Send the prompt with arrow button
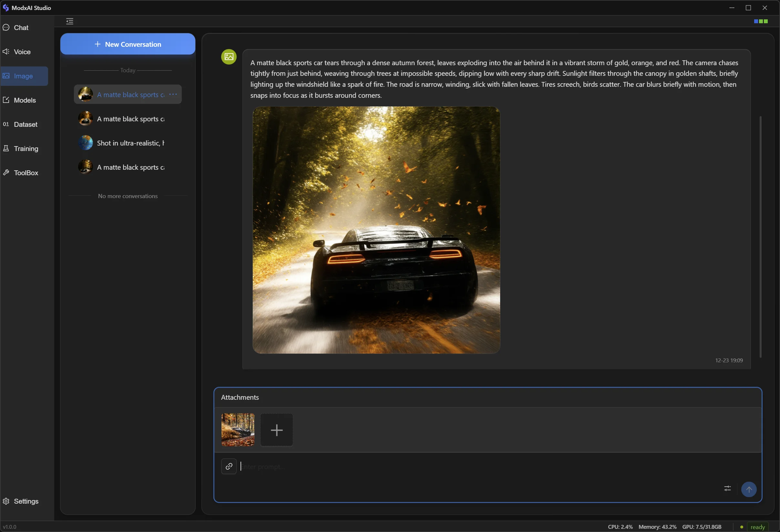The image size is (780, 532). coord(748,489)
